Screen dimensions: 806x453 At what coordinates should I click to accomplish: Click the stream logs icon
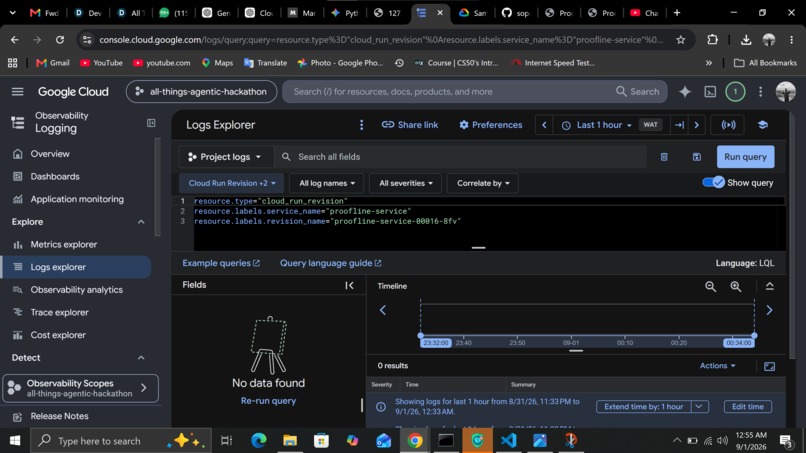[728, 125]
